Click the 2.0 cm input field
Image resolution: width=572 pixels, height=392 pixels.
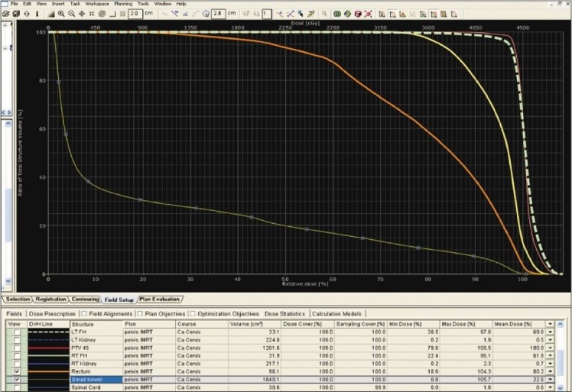(x=135, y=14)
